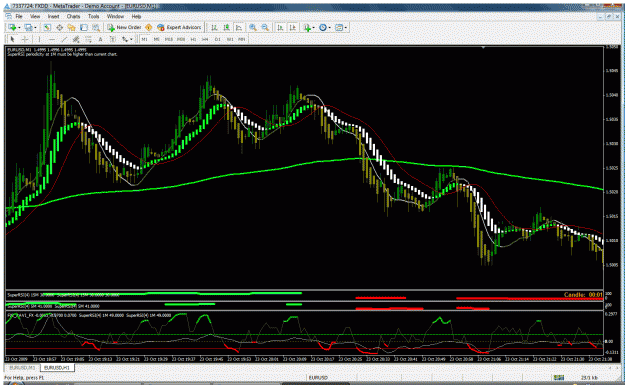The height and width of the screenshot is (385, 625).
Task: Switch chart to H1 timeframe
Action: click(193, 39)
